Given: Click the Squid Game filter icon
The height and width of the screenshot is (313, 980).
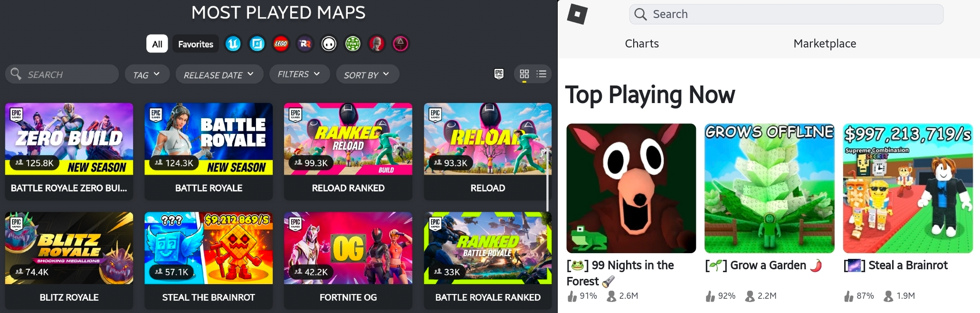Looking at the screenshot, I should (400, 44).
